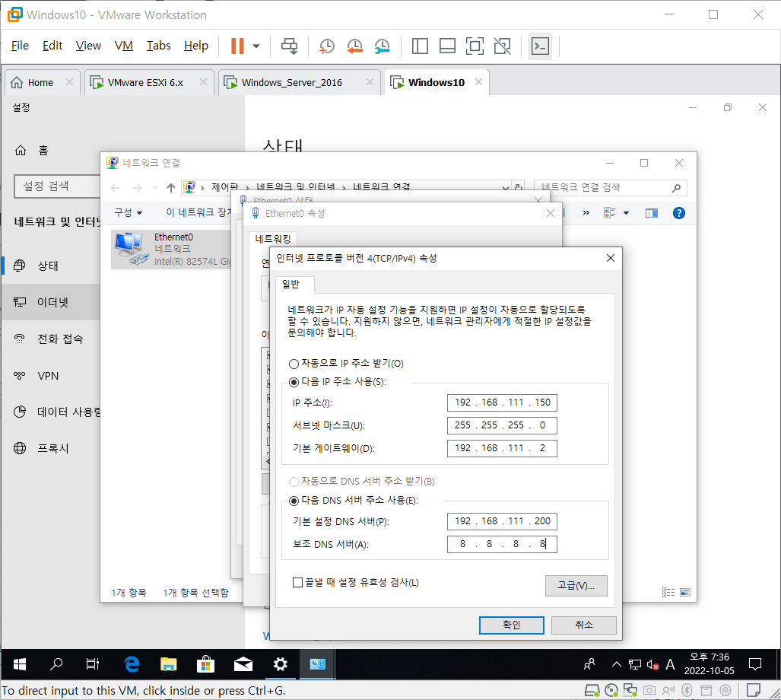Open the Edit menu
The height and width of the screenshot is (700, 781).
click(x=52, y=46)
